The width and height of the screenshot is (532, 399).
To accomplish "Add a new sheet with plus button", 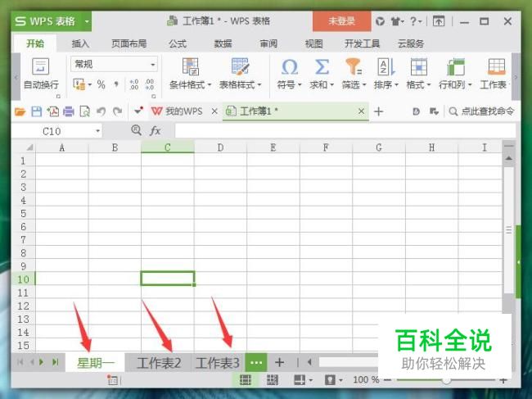I will 280,363.
